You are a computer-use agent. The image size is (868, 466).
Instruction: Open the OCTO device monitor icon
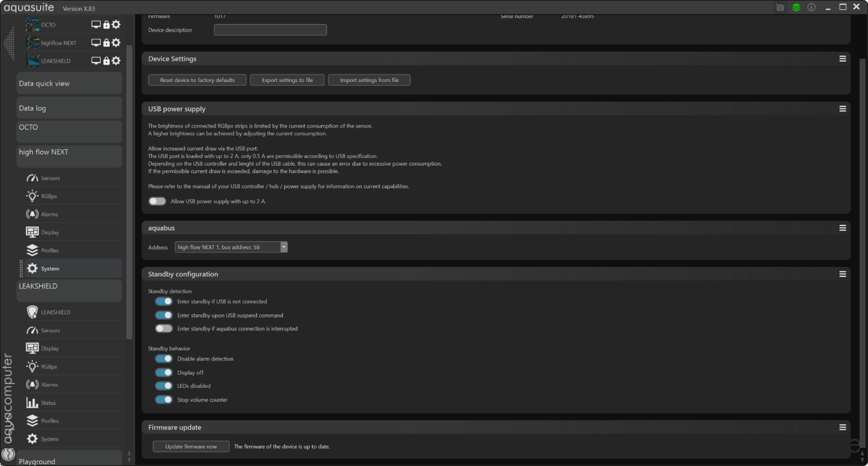point(96,24)
